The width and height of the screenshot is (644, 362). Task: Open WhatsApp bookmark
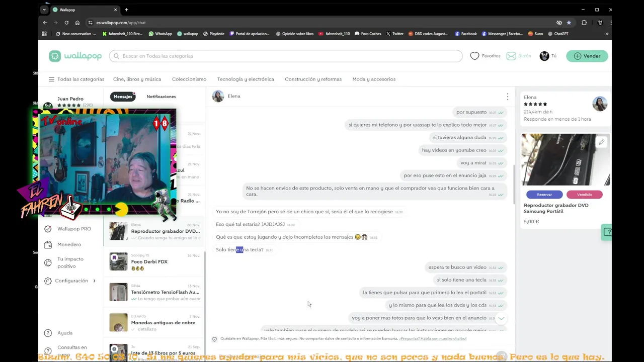tap(160, 34)
